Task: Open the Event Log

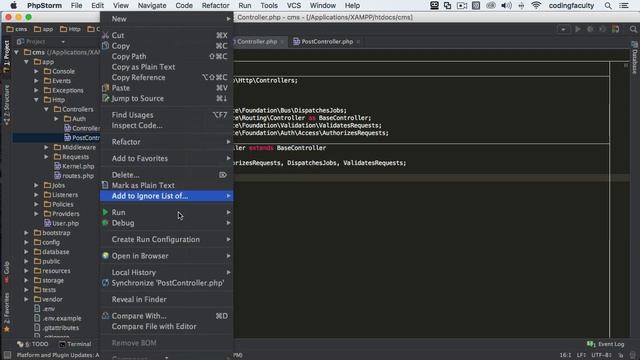Action: coord(605,344)
